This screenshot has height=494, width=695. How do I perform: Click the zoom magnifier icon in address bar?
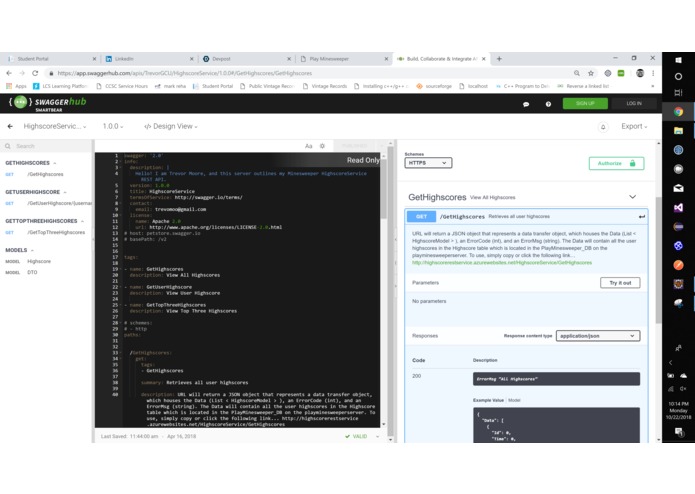[x=577, y=73]
